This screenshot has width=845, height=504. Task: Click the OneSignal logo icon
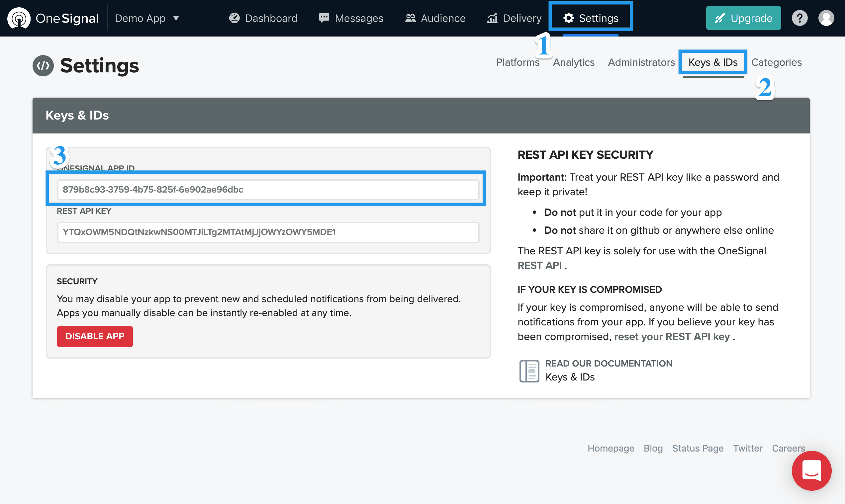[x=19, y=18]
